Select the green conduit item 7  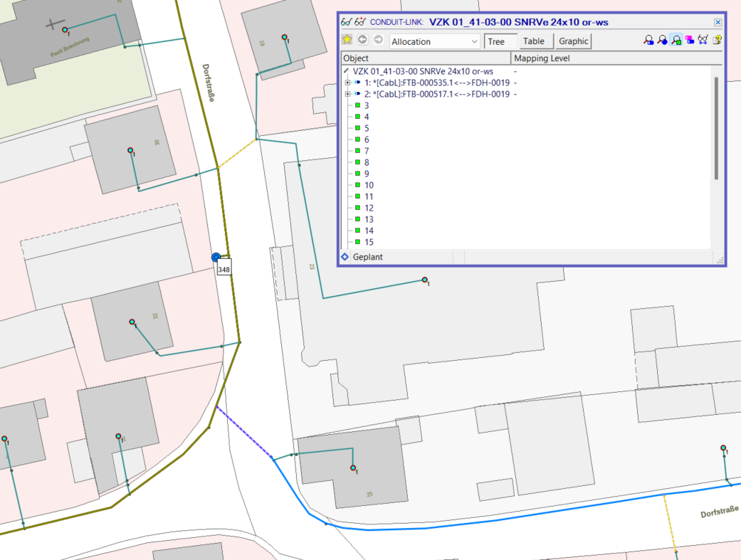(367, 151)
